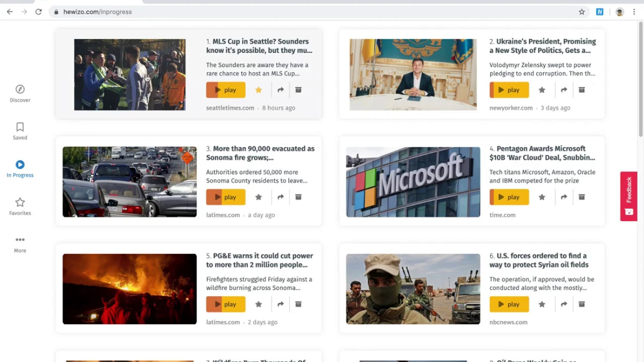This screenshot has height=362, width=644.
Task: Open headline 'Pentagon Awards Microsoft $10B'
Action: pyautogui.click(x=542, y=153)
